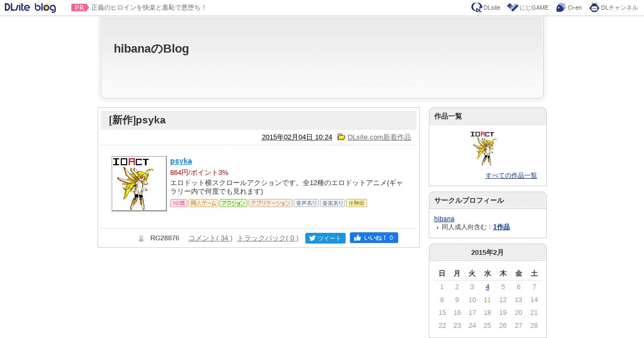This screenshot has width=644, height=338.
Task: Click the post date 2015年02月04日 10:24
Action: coord(297,137)
